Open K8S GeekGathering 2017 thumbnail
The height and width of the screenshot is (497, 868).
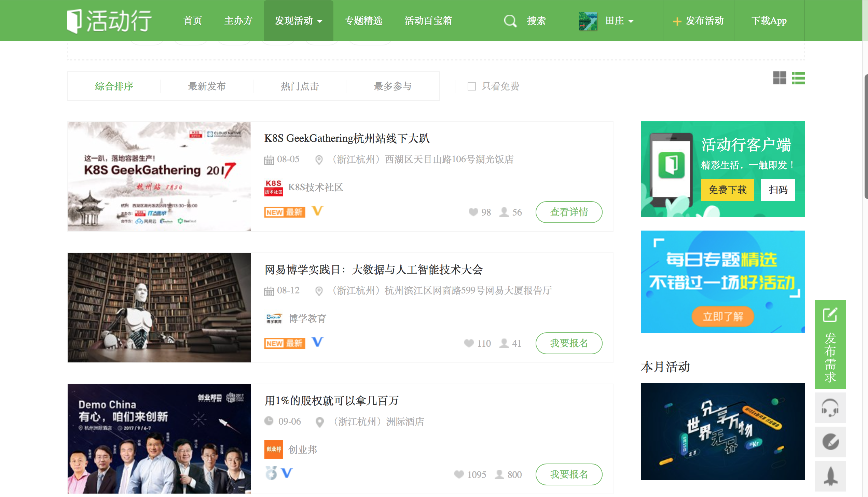(159, 177)
